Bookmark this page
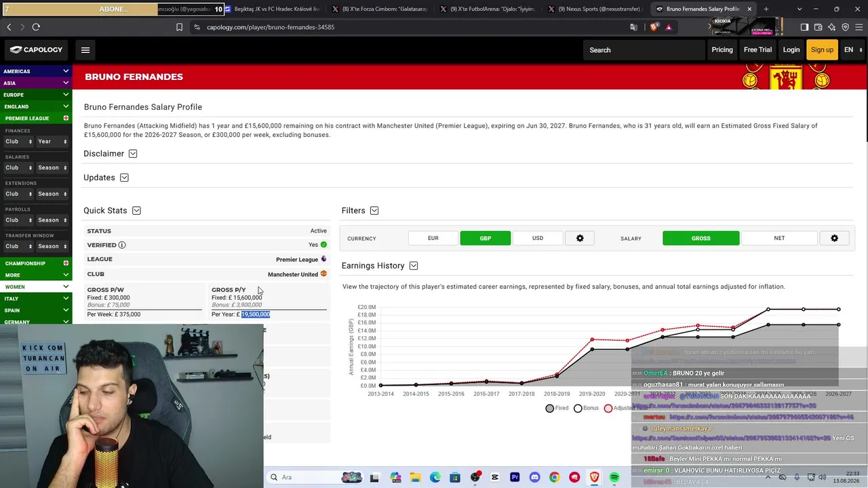The image size is (868, 488). tap(179, 27)
